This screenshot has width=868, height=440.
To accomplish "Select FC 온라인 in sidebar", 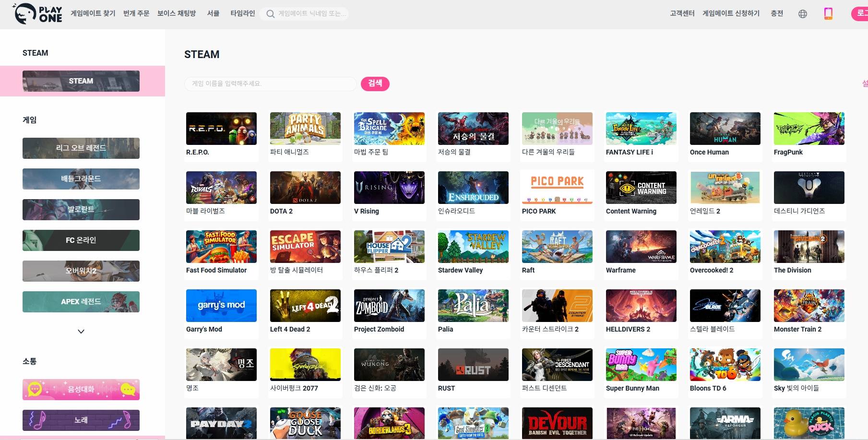I will 81,240.
